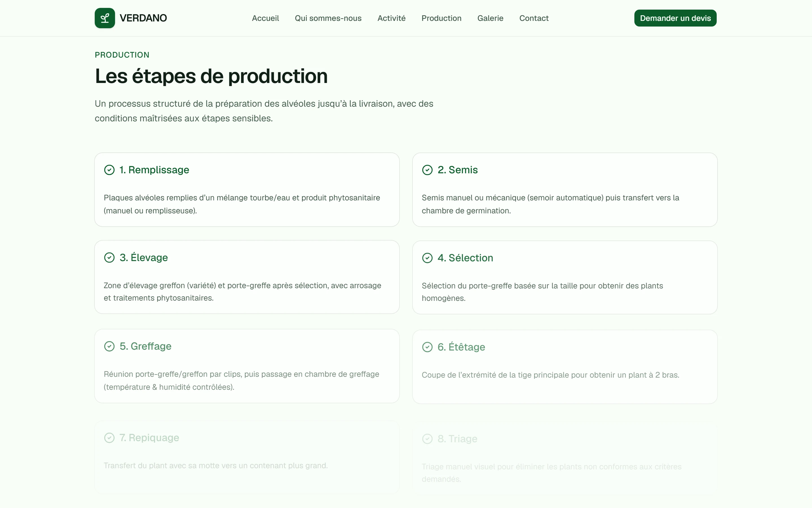The width and height of the screenshot is (812, 508).
Task: Select the '1. Remplissage' heading
Action: (x=154, y=170)
